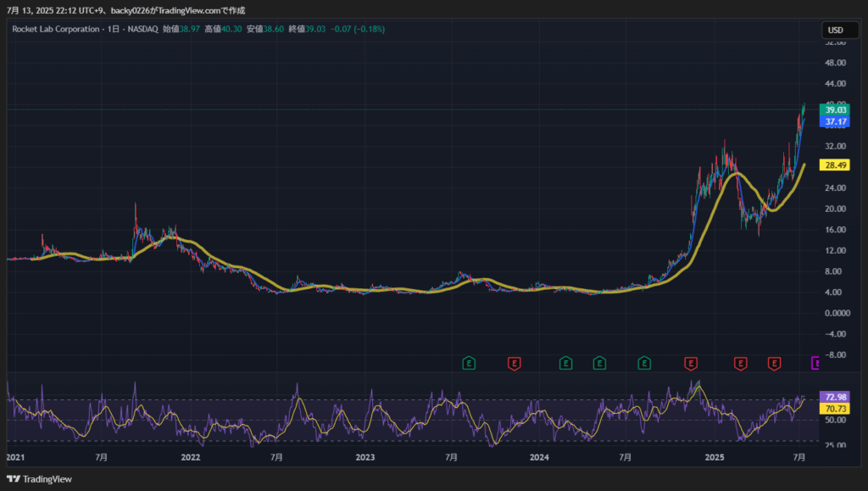Click the 44.00 price axis label

tap(835, 84)
